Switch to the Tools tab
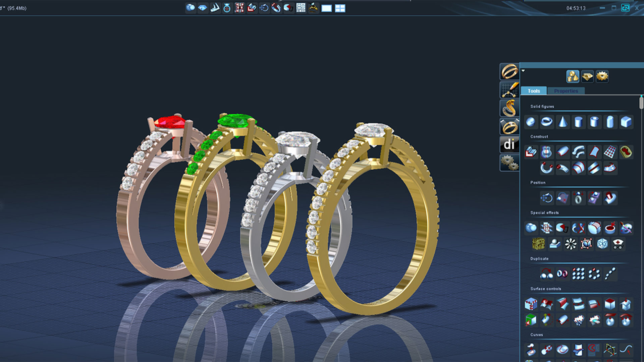Screen dimensions: 644x362 tap(534, 91)
